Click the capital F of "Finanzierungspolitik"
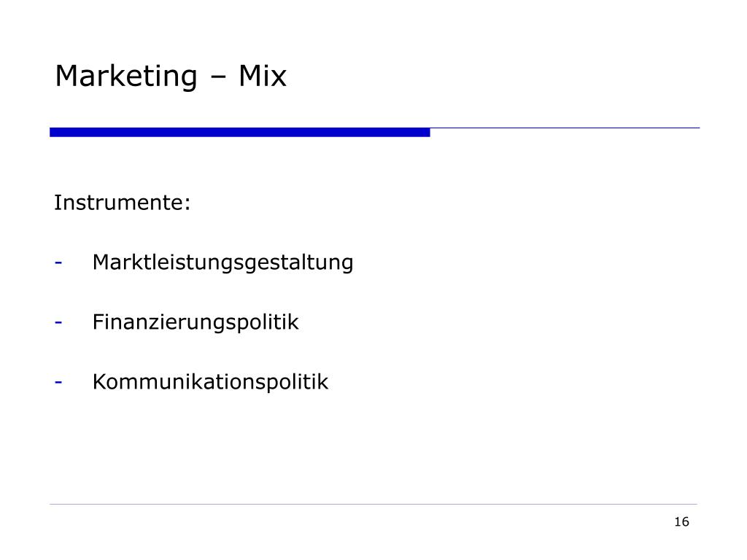 tap(98, 322)
